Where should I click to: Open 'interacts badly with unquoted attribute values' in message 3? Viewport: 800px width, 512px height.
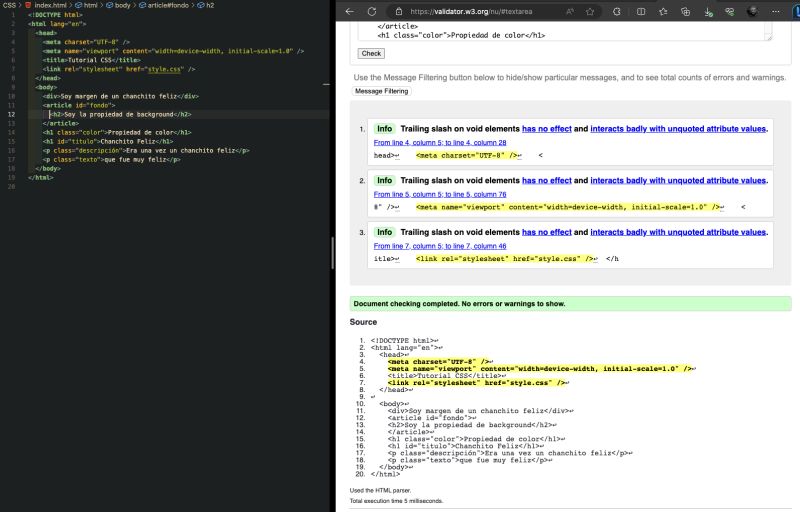pyautogui.click(x=678, y=232)
